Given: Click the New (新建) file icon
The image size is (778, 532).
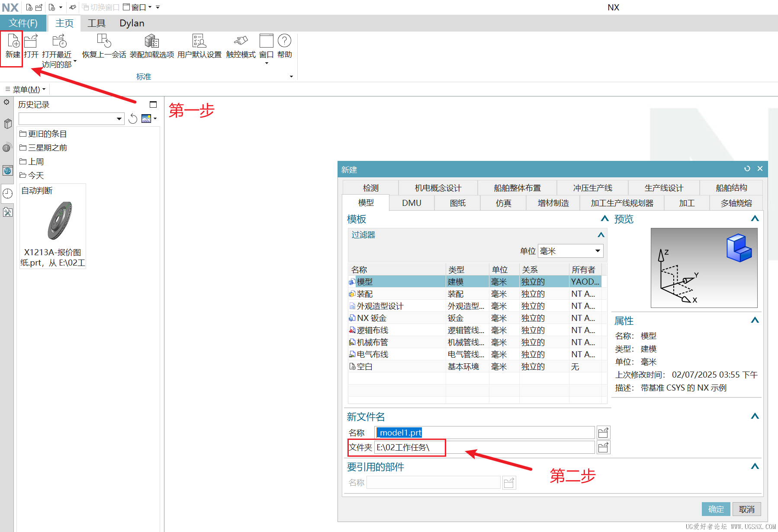Looking at the screenshot, I should tap(13, 42).
